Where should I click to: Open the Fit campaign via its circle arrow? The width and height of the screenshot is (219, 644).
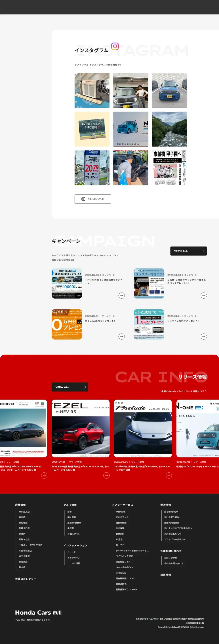[x=204, y=336]
